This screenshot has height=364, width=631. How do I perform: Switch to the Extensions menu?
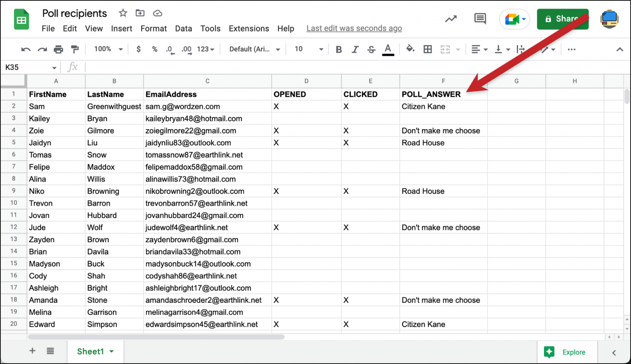pos(249,28)
